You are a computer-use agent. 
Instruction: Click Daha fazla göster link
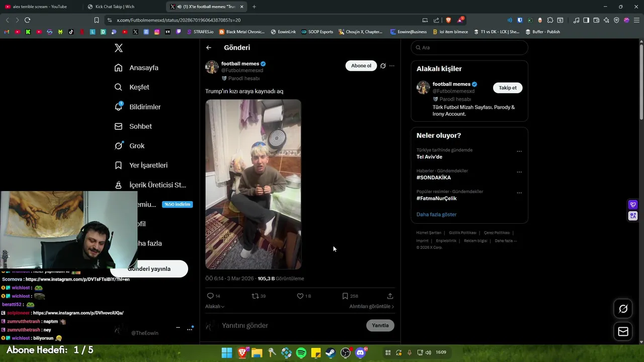tap(436, 214)
